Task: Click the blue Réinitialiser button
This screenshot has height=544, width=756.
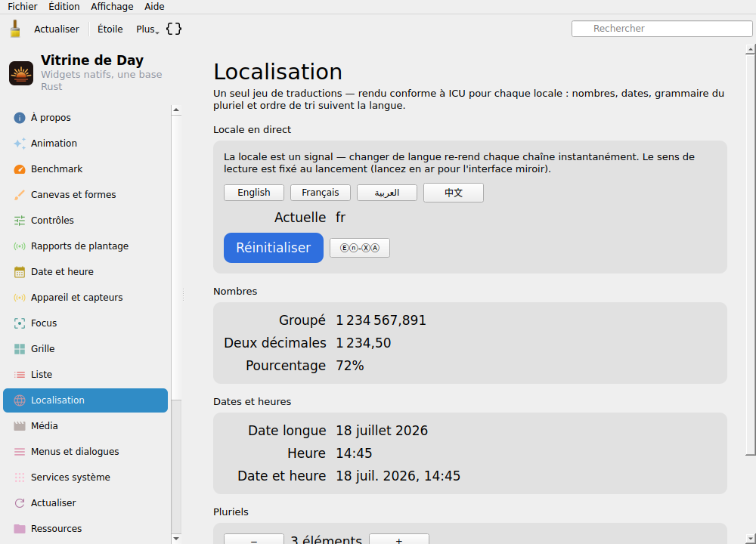Action: coord(274,248)
